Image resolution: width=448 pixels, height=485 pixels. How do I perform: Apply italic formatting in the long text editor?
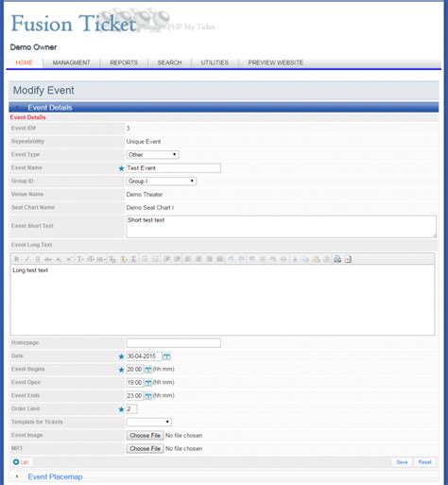27,259
